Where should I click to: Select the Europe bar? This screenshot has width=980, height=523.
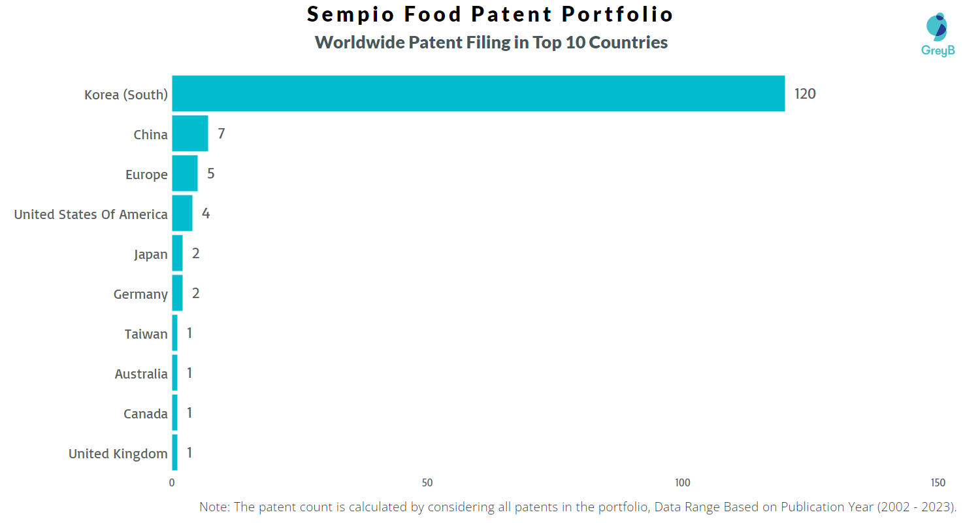[x=185, y=173]
